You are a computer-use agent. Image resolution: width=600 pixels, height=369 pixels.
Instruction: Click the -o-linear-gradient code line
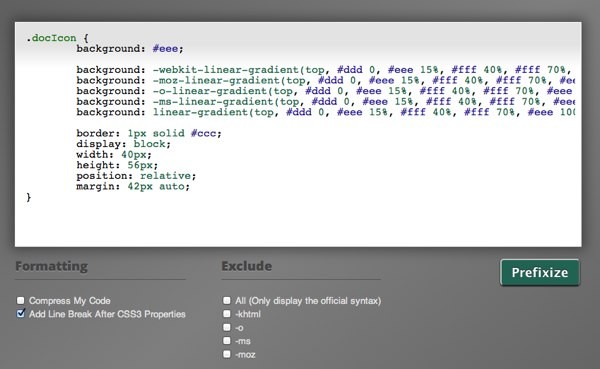pyautogui.click(x=325, y=91)
